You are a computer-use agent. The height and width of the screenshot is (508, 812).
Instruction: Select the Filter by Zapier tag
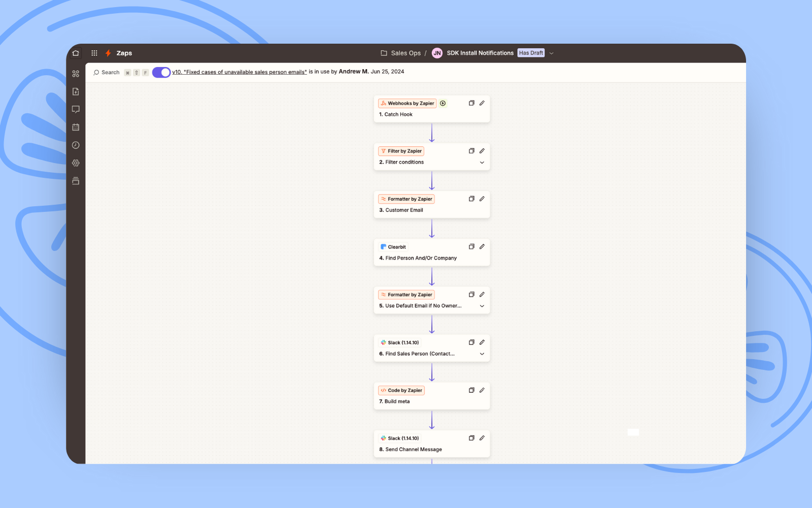point(401,151)
